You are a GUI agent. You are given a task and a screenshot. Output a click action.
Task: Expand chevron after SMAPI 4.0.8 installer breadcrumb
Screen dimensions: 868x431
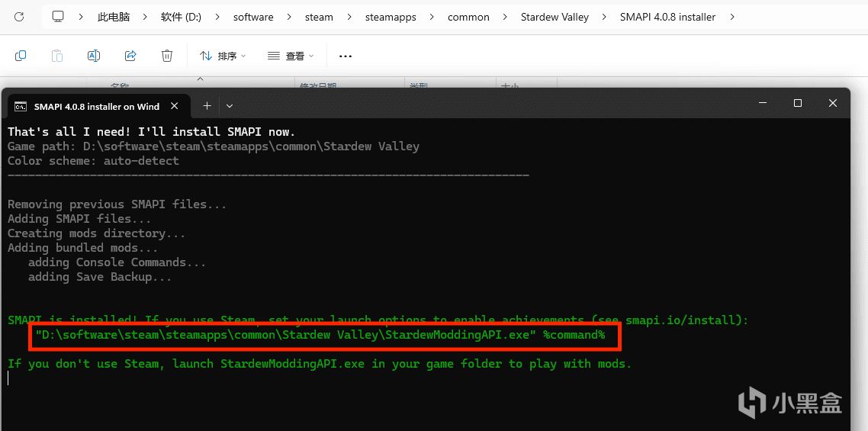pyautogui.click(x=732, y=18)
